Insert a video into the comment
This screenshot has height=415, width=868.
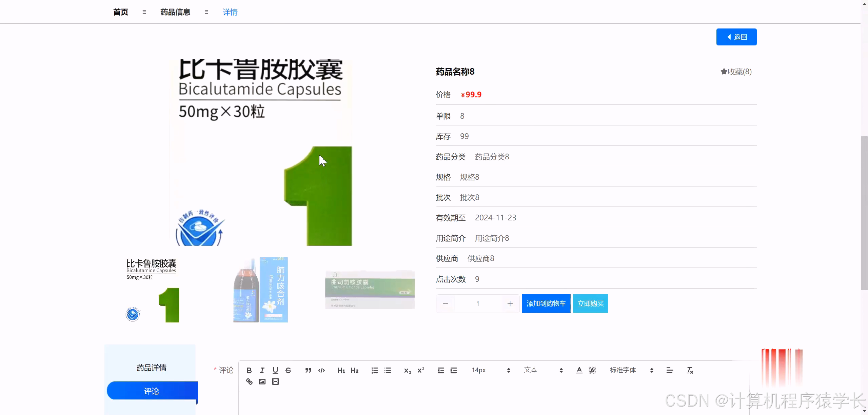pos(275,381)
